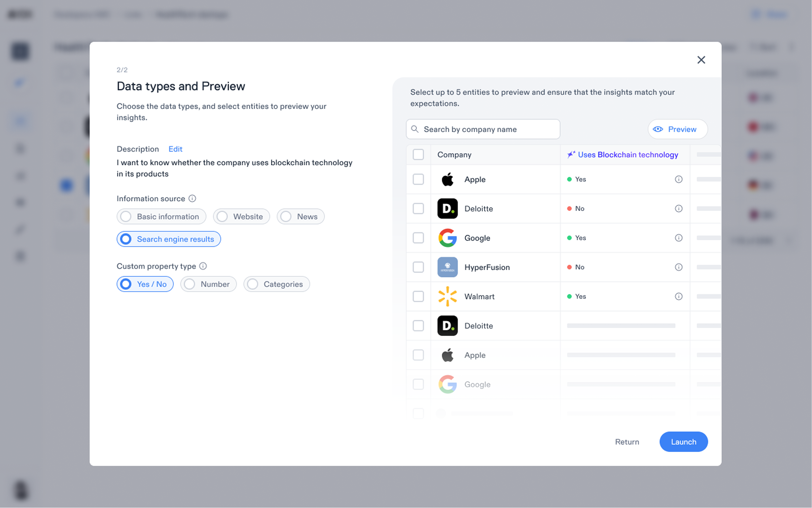Check the faded Google row checkbox
This screenshot has width=812, height=508.
[x=418, y=384]
